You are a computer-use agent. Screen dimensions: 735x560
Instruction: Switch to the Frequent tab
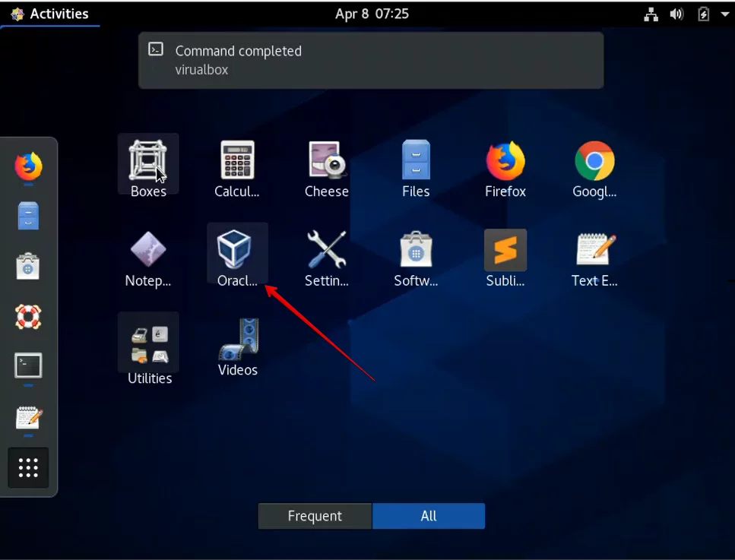pos(315,516)
